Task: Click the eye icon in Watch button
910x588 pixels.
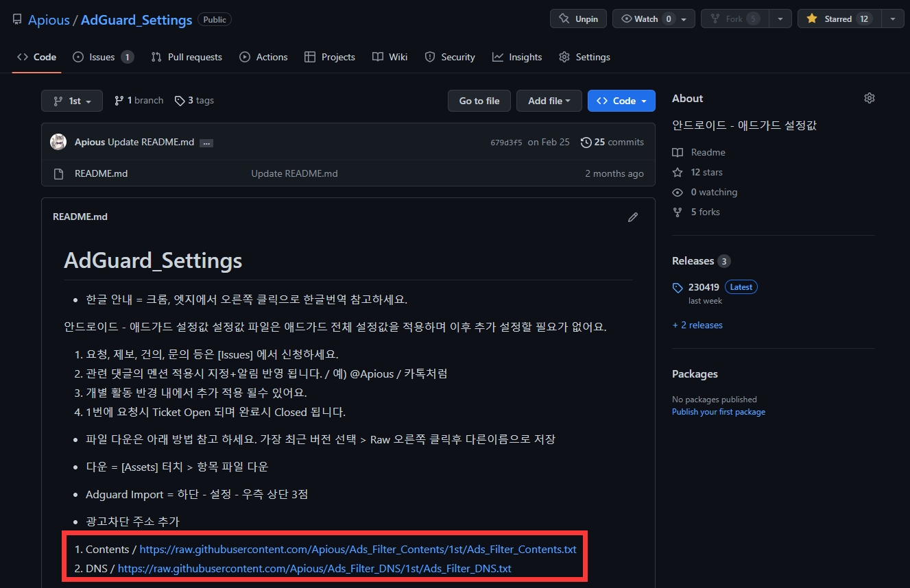Action: [x=626, y=19]
